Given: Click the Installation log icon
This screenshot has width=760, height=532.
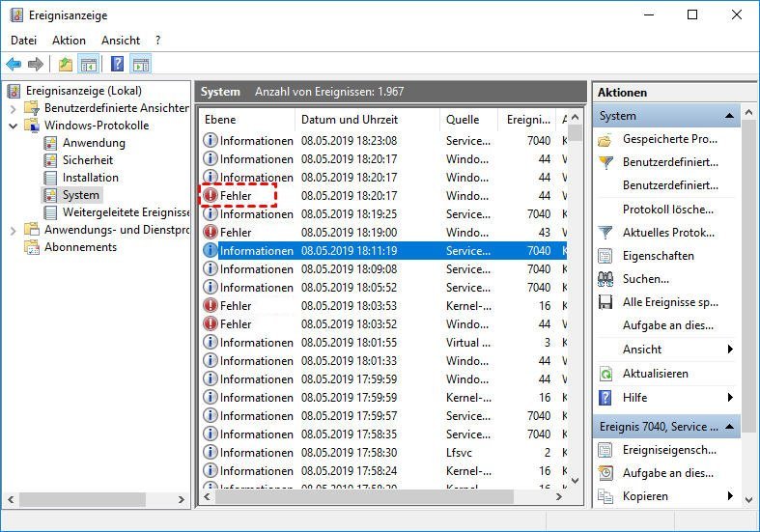Looking at the screenshot, I should [50, 178].
